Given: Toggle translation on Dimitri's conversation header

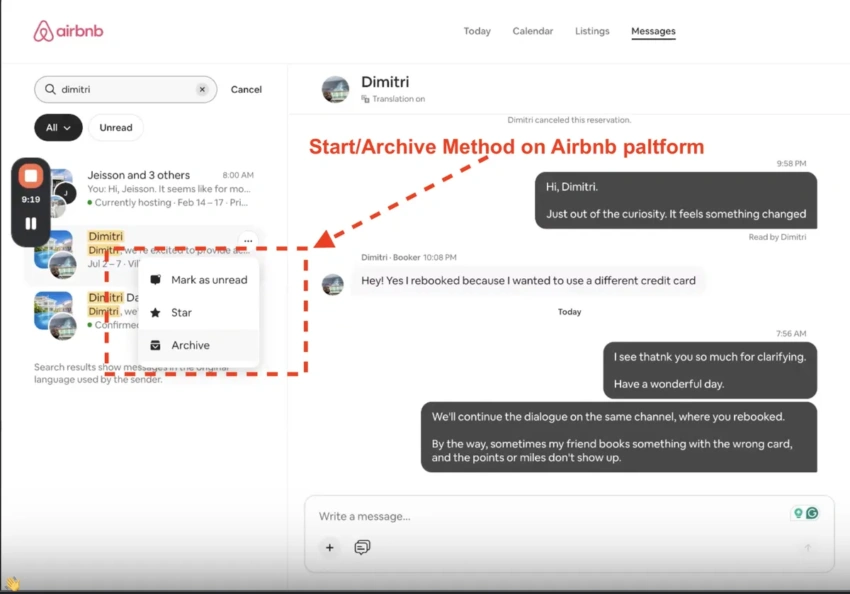Looking at the screenshot, I should pos(394,98).
